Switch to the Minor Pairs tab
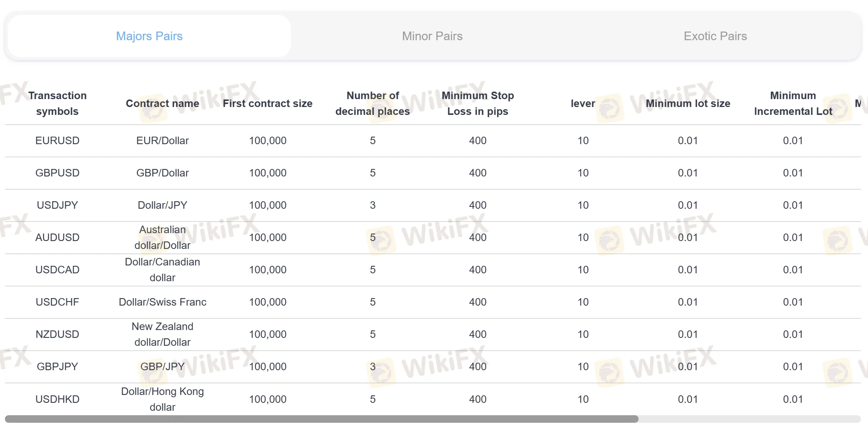Image resolution: width=868 pixels, height=428 pixels. pos(432,36)
